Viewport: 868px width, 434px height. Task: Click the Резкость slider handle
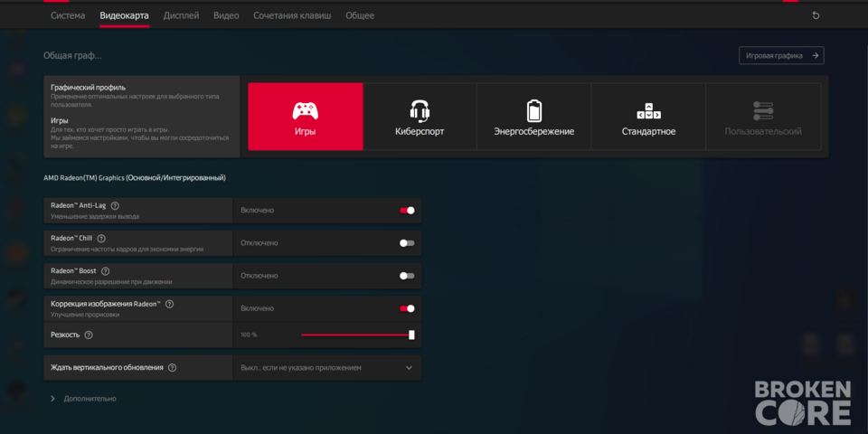(x=411, y=335)
